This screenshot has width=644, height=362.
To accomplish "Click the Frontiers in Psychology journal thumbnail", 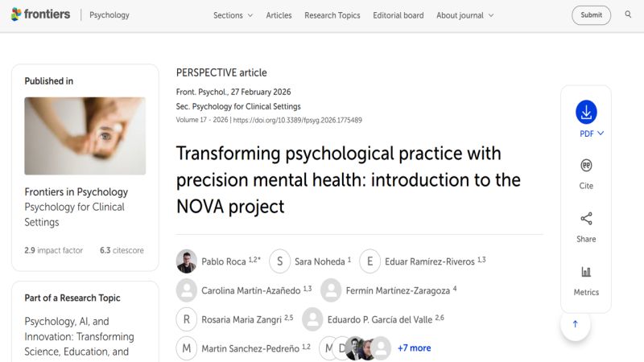I will [x=85, y=136].
